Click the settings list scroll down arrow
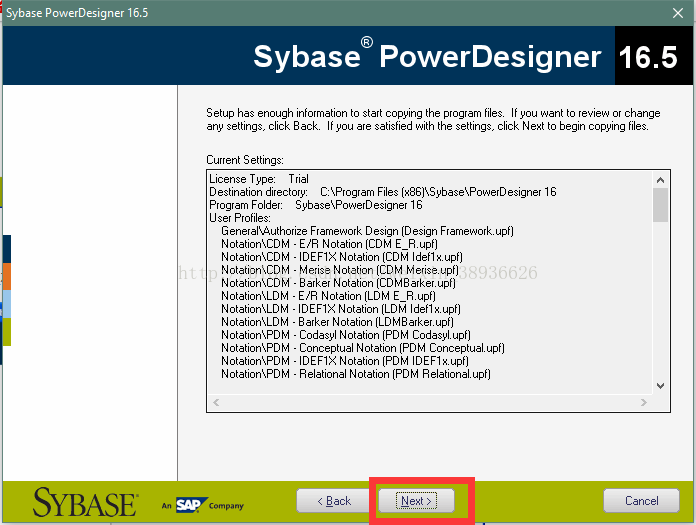This screenshot has height=525, width=696. (x=660, y=386)
